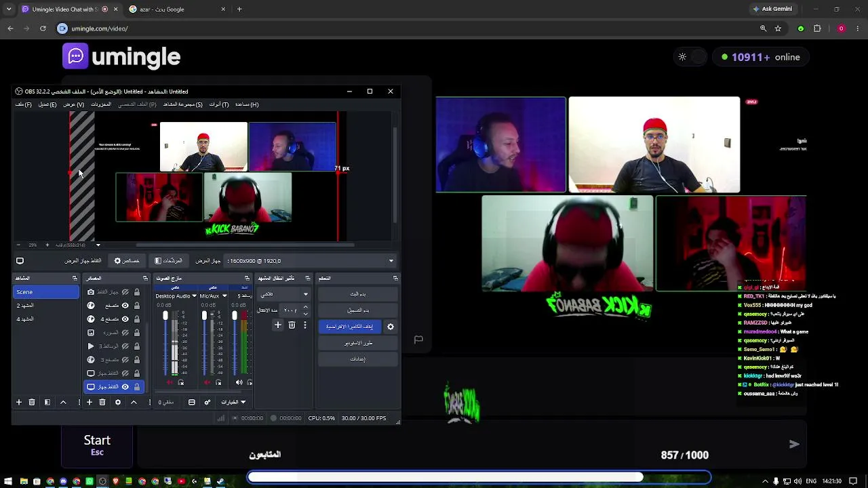Unmute Desktop Audio in the mixer
The height and width of the screenshot is (488, 868).
click(x=170, y=383)
